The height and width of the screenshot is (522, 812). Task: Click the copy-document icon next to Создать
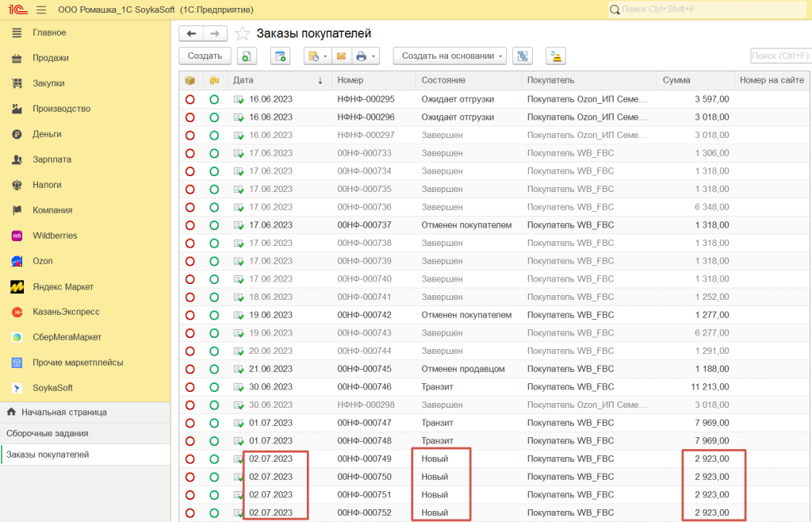[246, 56]
